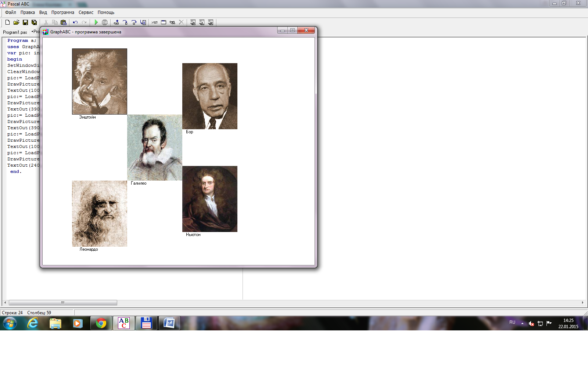Open the Файл menu

click(11, 12)
